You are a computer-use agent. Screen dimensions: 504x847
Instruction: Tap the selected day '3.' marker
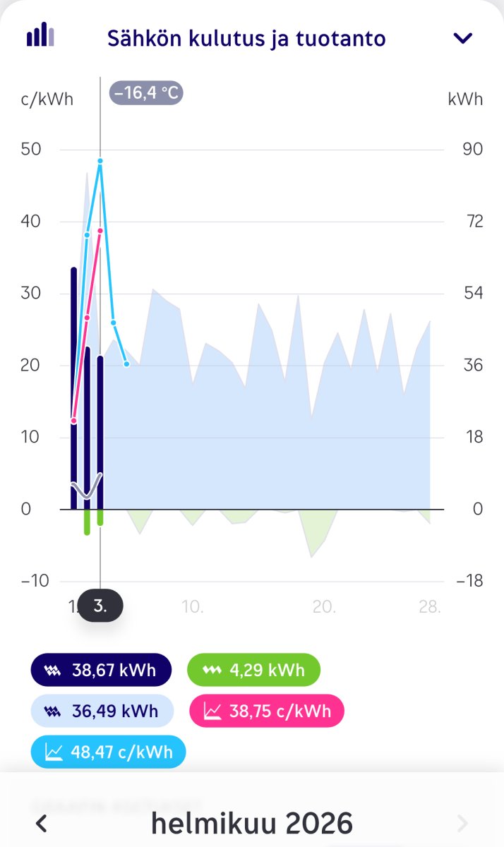[100, 606]
